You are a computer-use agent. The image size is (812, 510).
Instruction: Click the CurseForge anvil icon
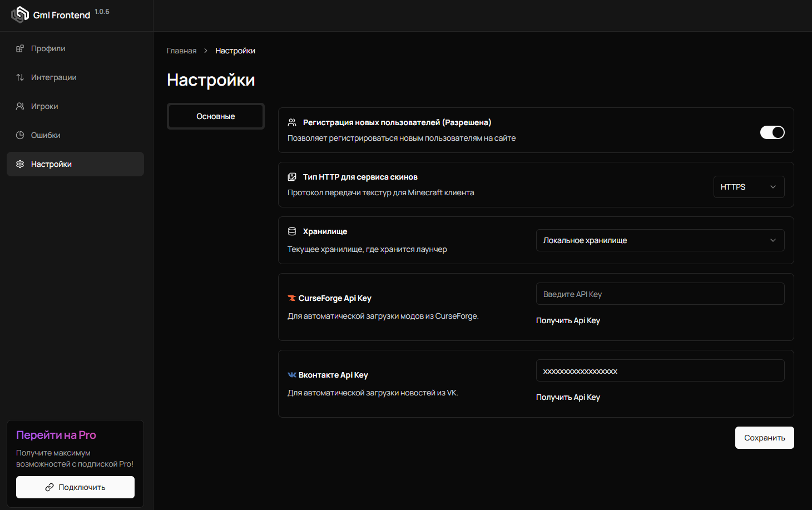291,298
